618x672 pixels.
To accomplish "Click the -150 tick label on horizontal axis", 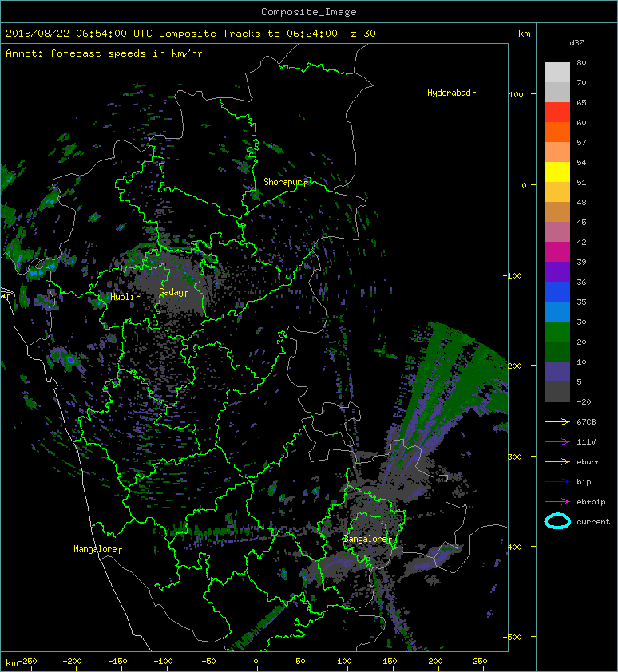I will click(x=117, y=662).
